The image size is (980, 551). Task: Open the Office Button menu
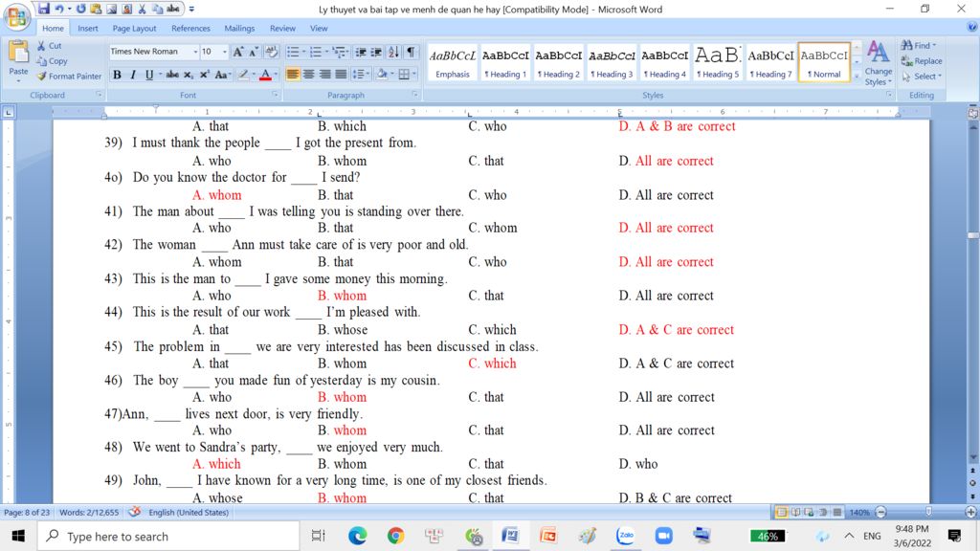[17, 17]
